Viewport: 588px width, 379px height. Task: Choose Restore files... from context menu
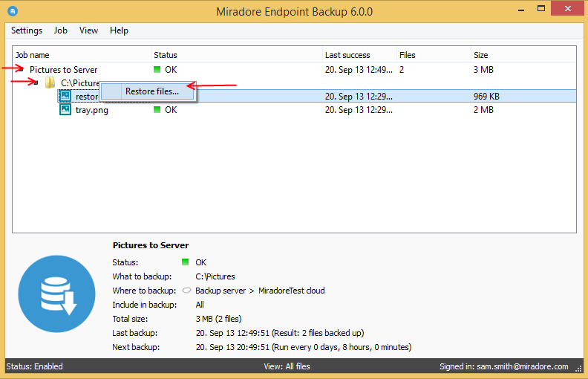coord(148,91)
